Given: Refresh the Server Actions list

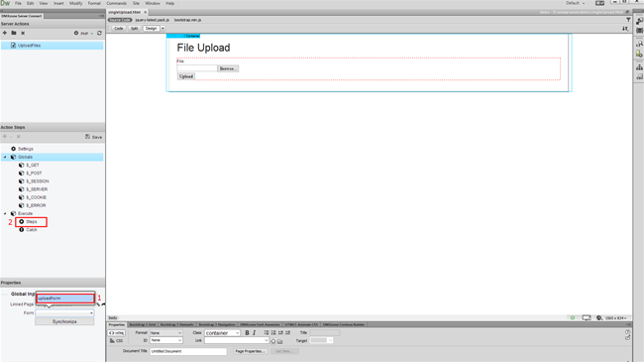Looking at the screenshot, I should (x=99, y=33).
